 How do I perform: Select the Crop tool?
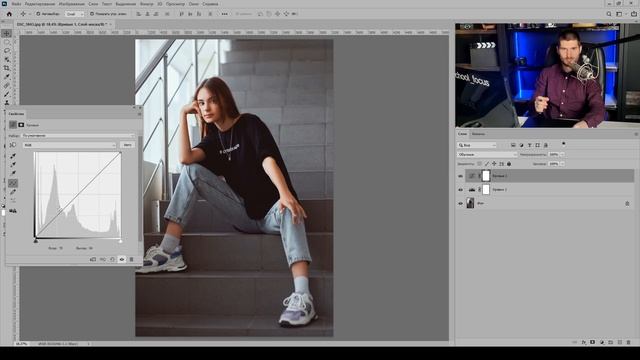pos(7,68)
